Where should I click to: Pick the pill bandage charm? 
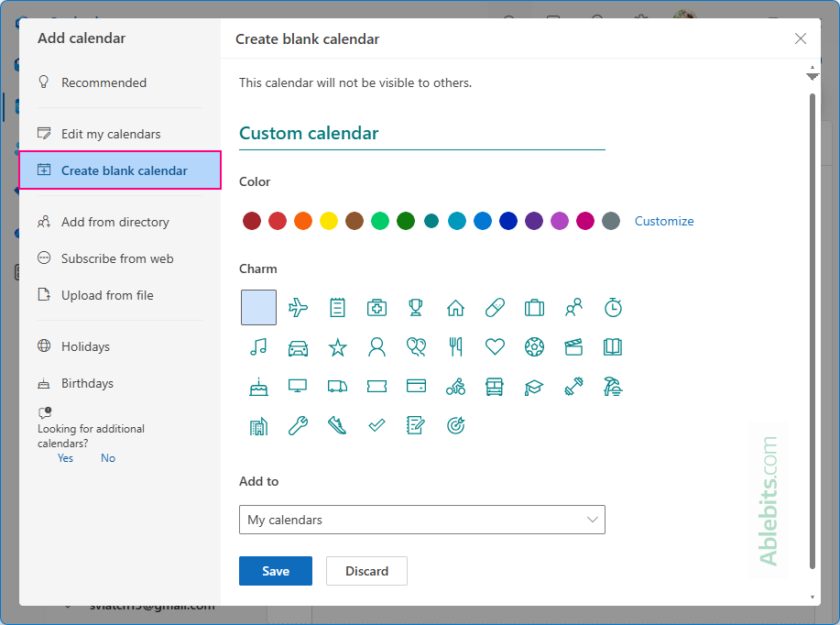click(x=495, y=308)
